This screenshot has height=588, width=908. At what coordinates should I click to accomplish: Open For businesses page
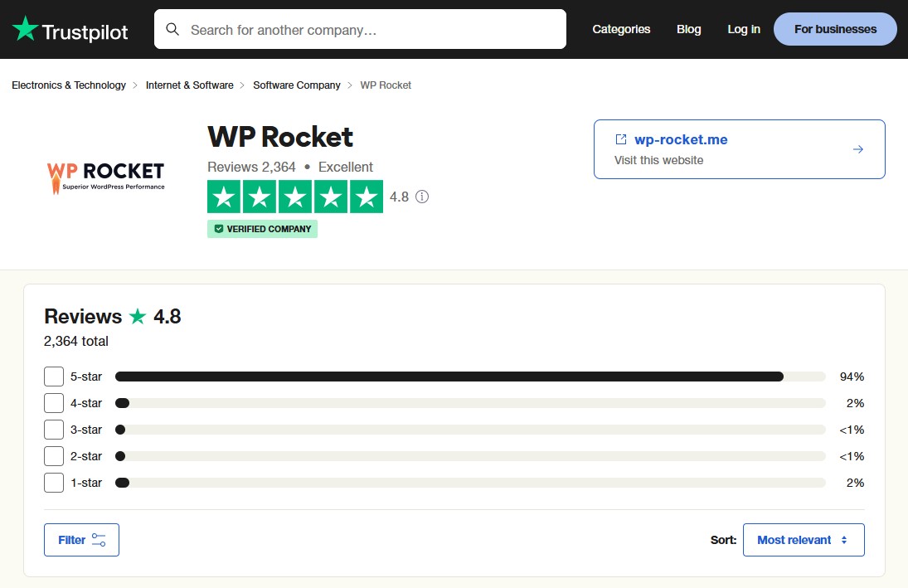(835, 29)
